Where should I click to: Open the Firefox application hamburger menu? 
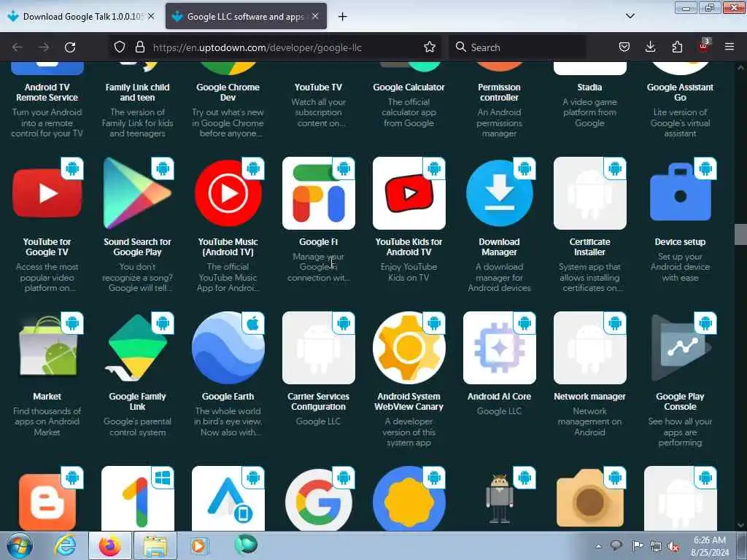729,47
